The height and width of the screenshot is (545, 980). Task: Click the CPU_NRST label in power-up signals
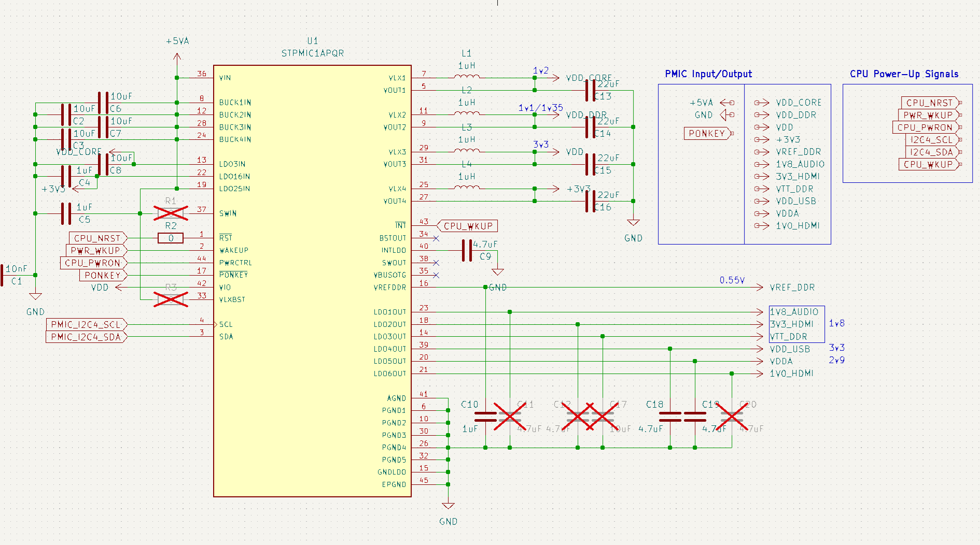(930, 102)
